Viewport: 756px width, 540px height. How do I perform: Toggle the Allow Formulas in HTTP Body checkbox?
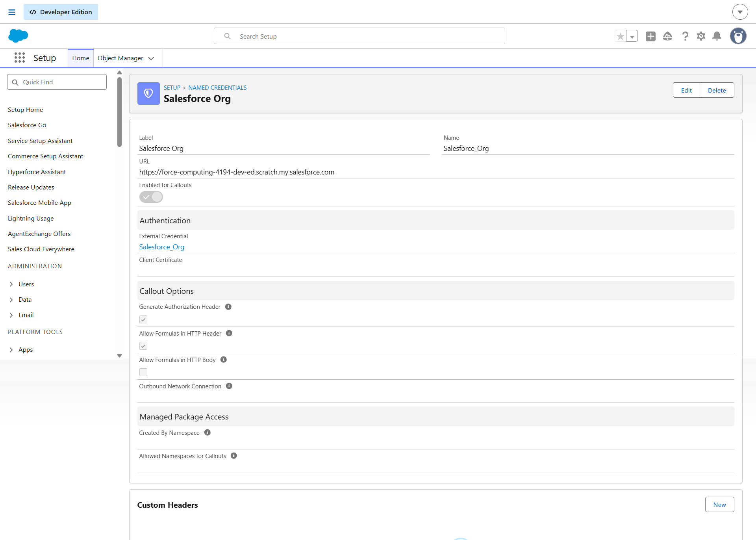point(143,372)
